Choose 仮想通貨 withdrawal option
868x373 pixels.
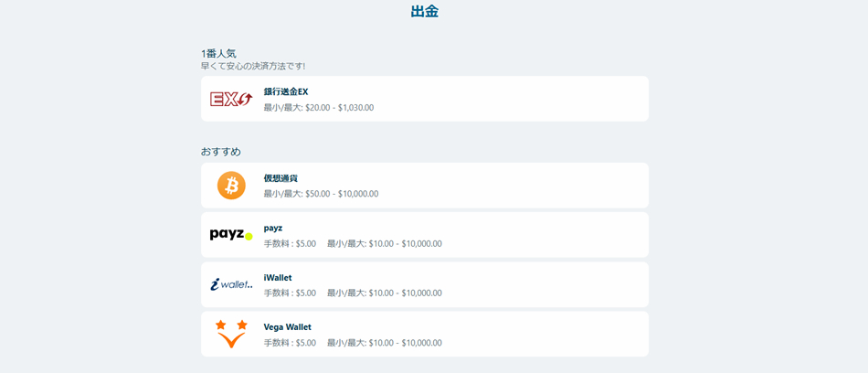click(281, 178)
